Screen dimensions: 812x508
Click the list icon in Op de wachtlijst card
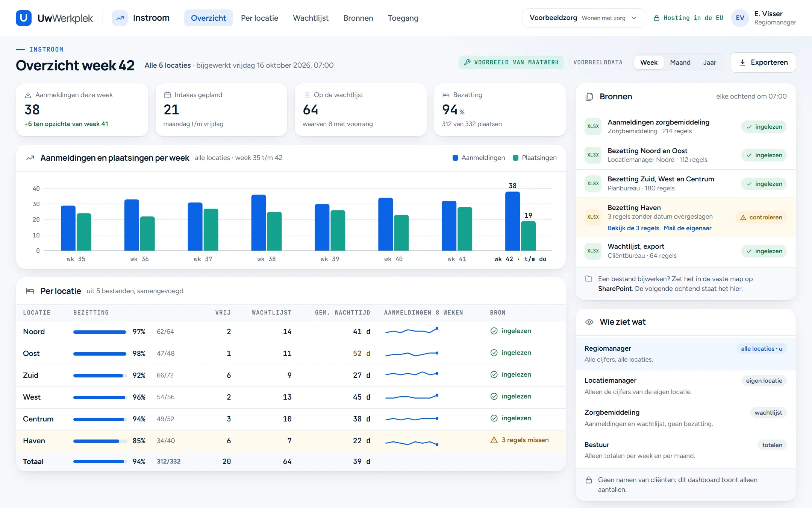(307, 95)
